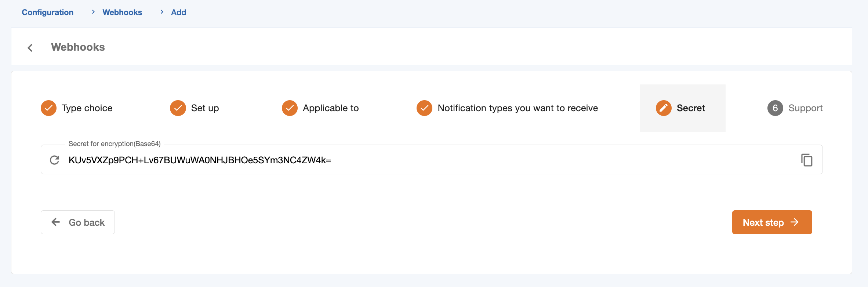This screenshot has width=868, height=287.
Task: Open Notification types you want to receive step
Action: [517, 108]
